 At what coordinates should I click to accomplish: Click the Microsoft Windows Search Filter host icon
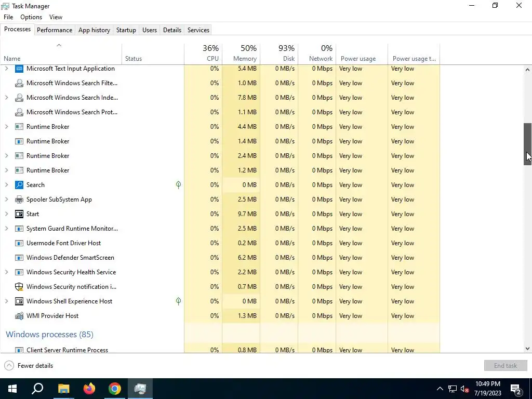coord(19,83)
